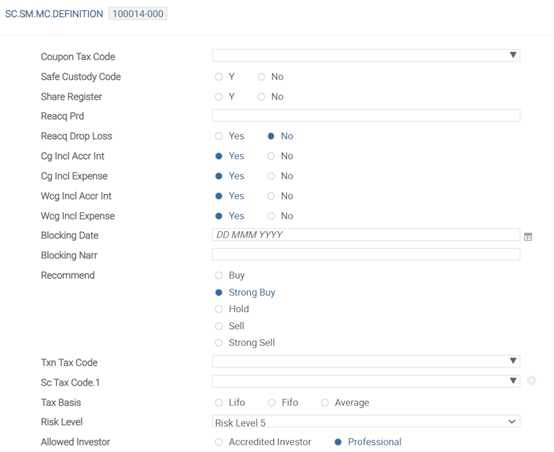Select No for Share Register
Viewport: 554px width, 452px height.
pyautogui.click(x=261, y=96)
